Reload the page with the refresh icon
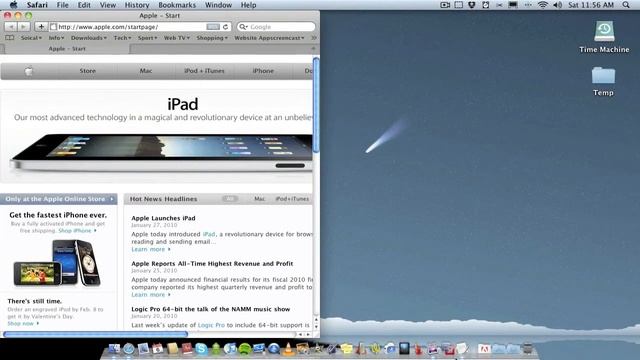The height and width of the screenshot is (360, 640). (225, 27)
